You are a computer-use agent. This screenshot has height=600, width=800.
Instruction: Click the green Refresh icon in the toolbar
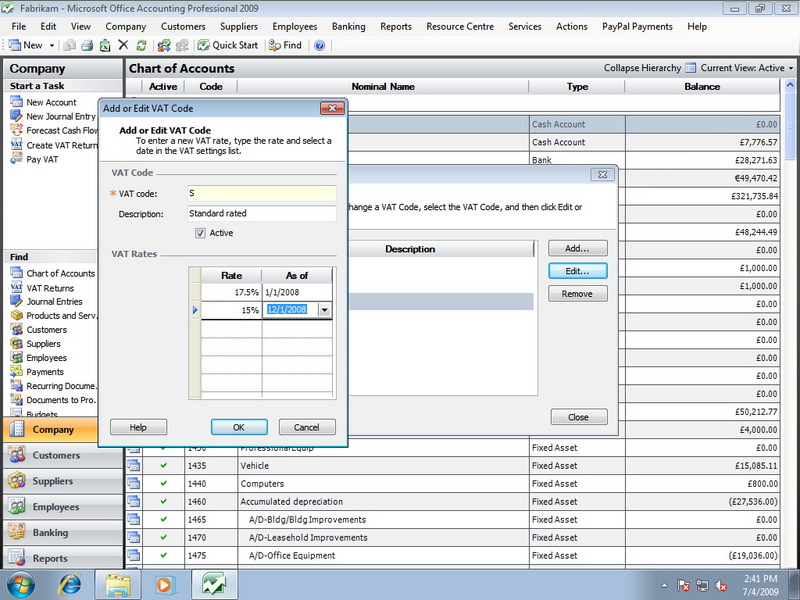click(141, 45)
